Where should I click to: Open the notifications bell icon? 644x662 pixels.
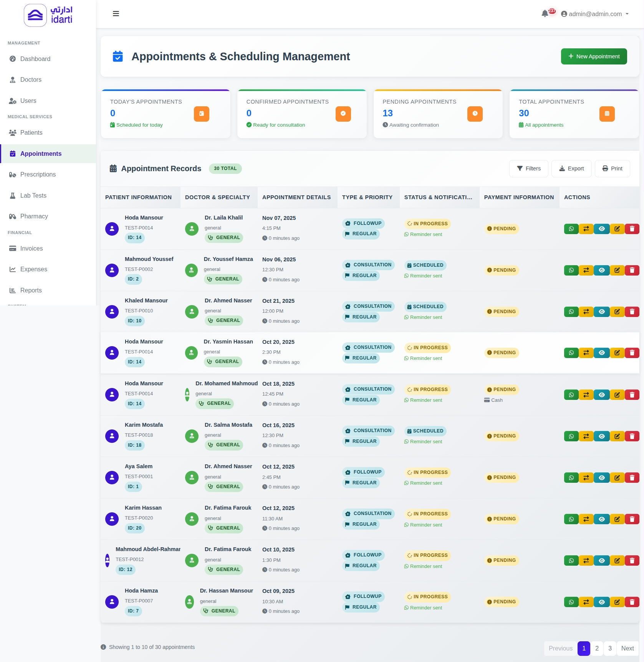coord(545,14)
